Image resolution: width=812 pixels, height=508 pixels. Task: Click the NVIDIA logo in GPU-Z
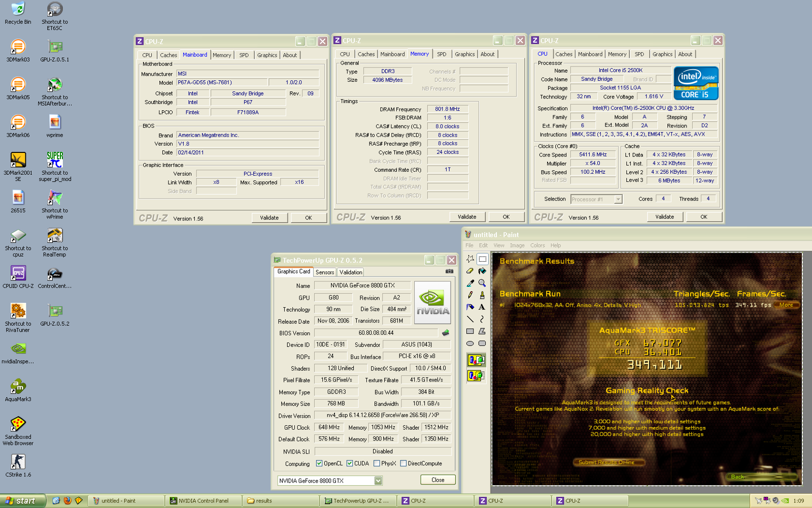pyautogui.click(x=433, y=303)
